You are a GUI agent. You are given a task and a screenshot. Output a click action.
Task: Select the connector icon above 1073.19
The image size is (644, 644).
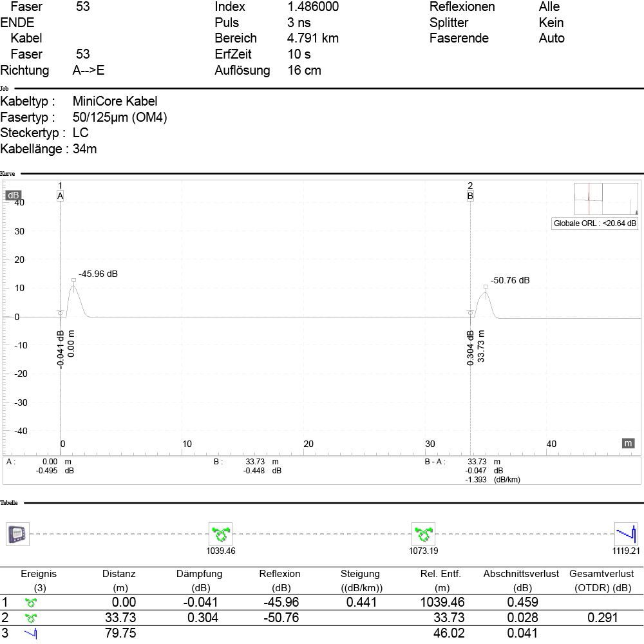coord(423,534)
